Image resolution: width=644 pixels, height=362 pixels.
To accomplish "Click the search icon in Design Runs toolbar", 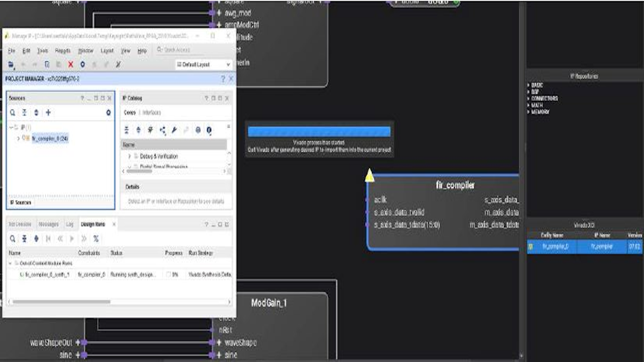I will click(13, 239).
